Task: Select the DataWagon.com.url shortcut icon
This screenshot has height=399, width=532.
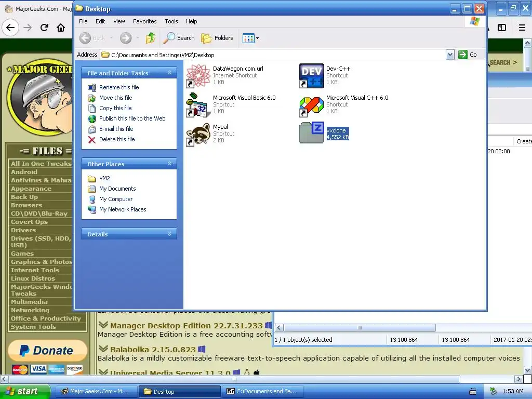Action: 198,76
